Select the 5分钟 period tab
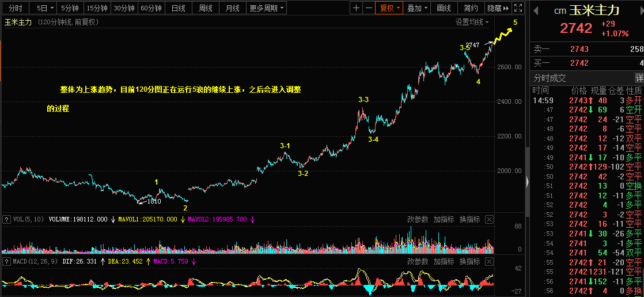The image size is (644, 297). pos(70,8)
